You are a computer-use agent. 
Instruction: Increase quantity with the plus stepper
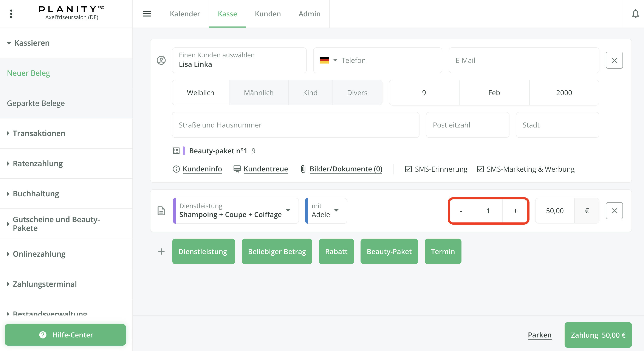(515, 211)
